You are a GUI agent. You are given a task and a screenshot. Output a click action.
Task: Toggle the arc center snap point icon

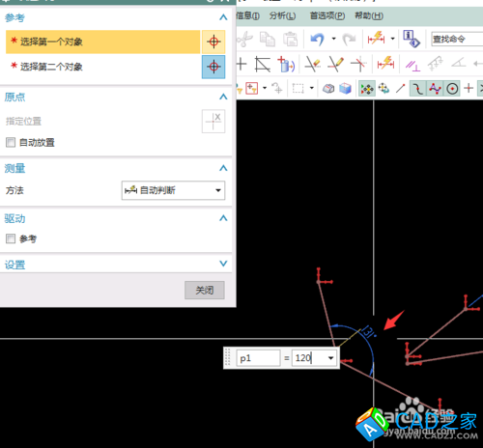coord(452,88)
